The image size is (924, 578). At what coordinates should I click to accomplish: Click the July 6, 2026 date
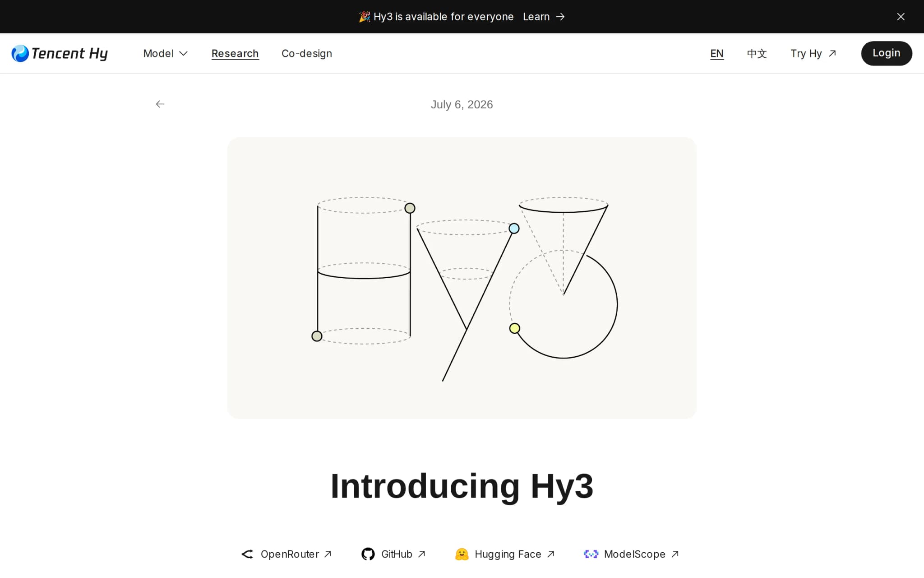(462, 104)
